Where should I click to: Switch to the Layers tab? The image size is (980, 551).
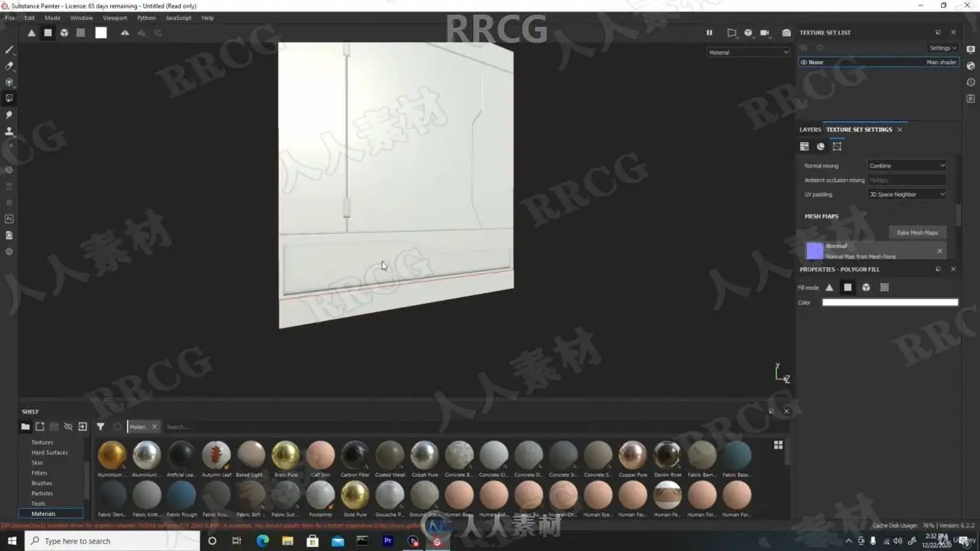coord(810,129)
